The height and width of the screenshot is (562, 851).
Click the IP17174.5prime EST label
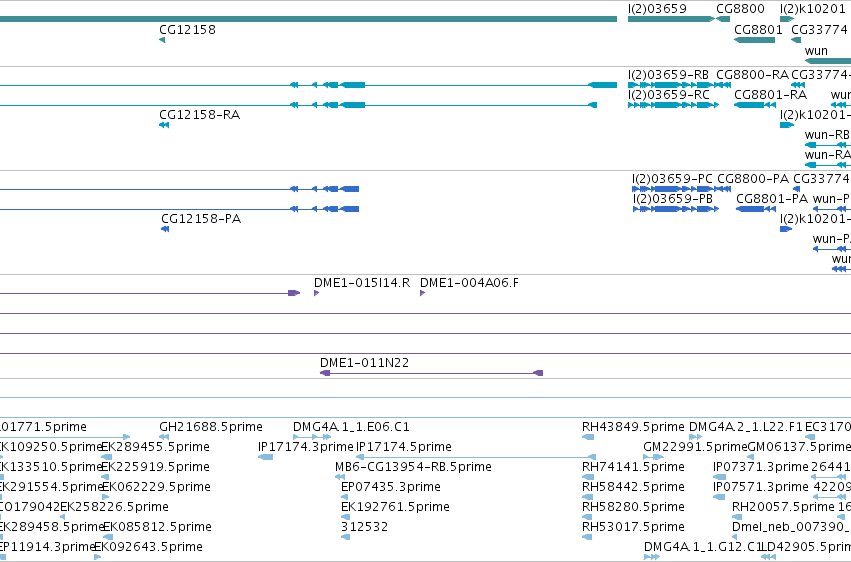404,447
